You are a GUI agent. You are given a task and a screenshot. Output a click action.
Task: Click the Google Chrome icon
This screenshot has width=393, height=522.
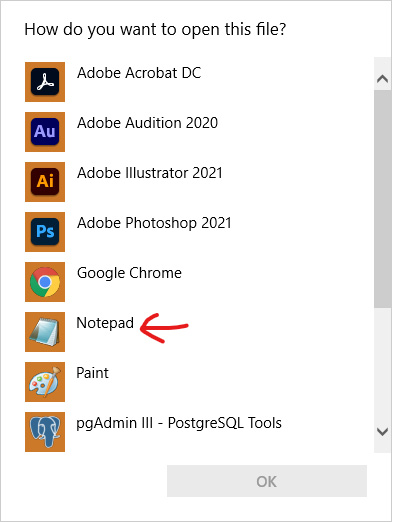(45, 282)
